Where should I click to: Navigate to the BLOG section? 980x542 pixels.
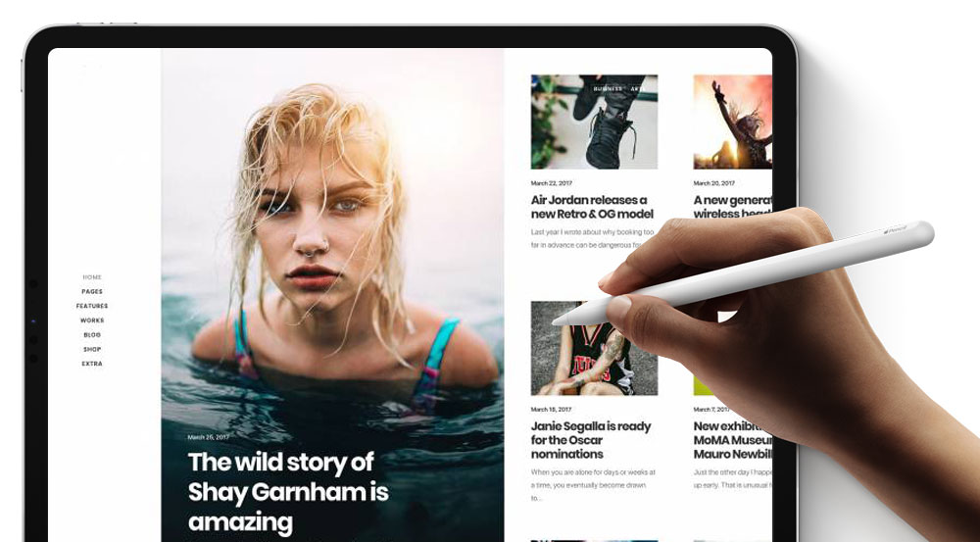pos(92,334)
